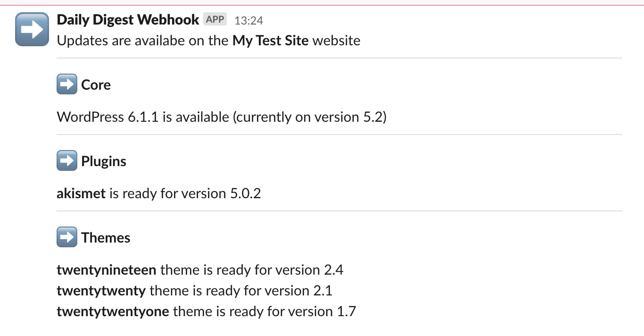644x336 pixels.
Task: Select the Core section heading
Action: click(x=96, y=85)
